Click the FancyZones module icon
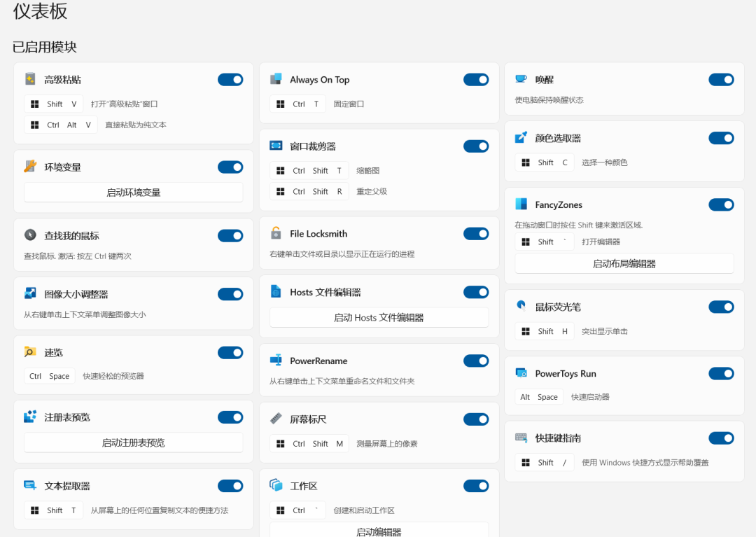This screenshot has height=537, width=756. (521, 204)
